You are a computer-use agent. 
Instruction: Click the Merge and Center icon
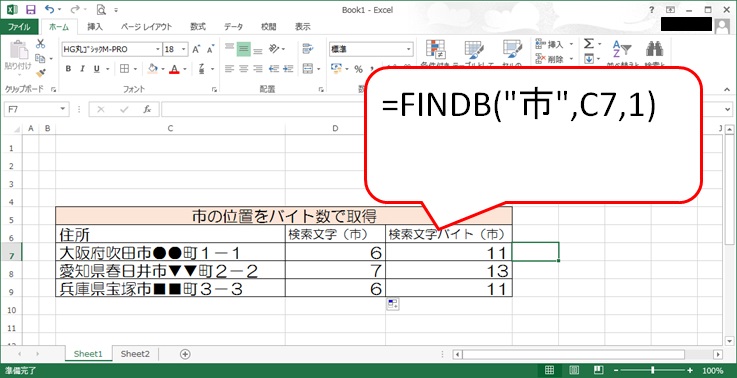(308, 69)
